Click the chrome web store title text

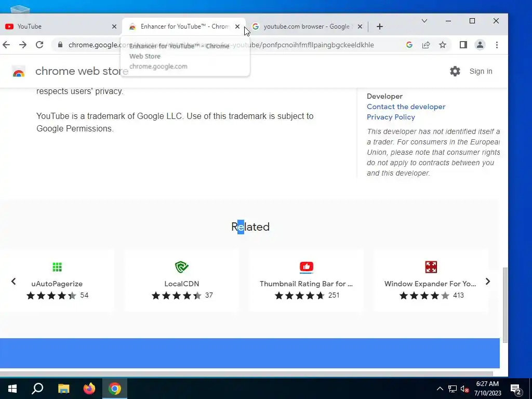click(82, 71)
